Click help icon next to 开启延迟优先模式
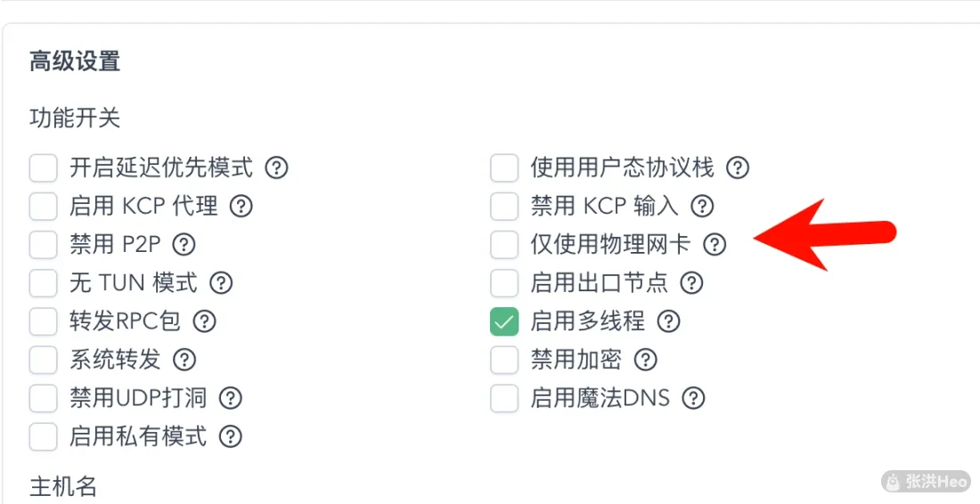Viewport: 980px width, 504px height. [x=277, y=167]
